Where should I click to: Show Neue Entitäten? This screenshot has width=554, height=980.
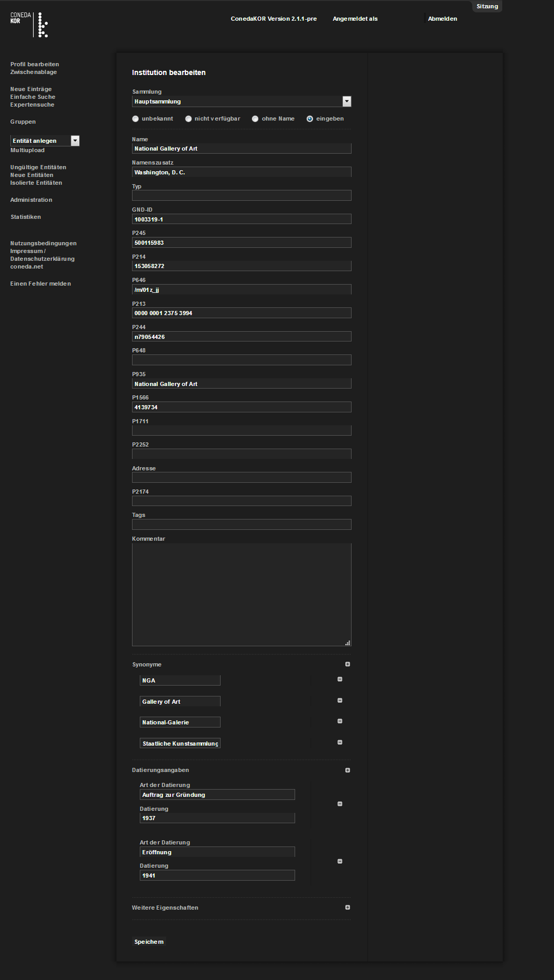point(32,175)
